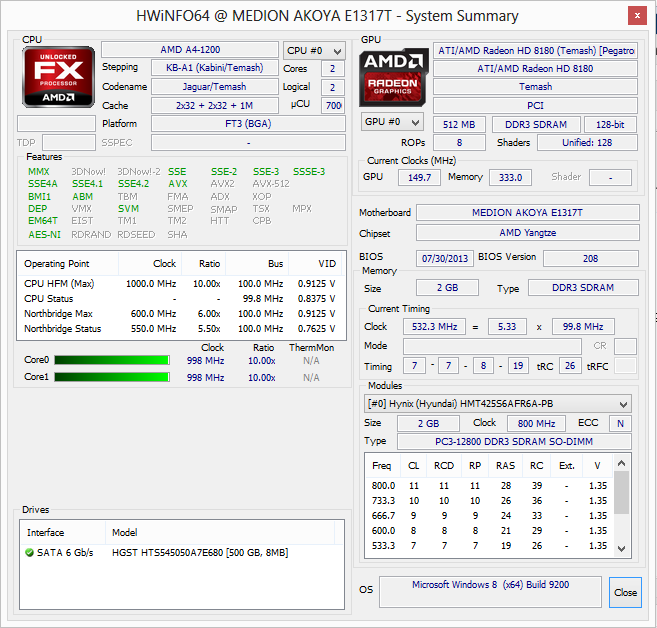
Task: Click the AMD Radeon Graphics logo
Action: 393,78
